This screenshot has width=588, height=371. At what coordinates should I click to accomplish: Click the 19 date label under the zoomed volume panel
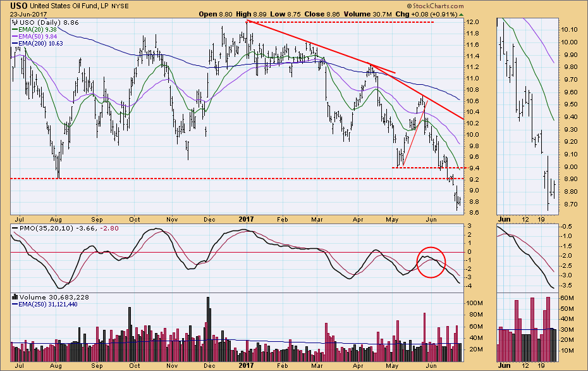tap(541, 365)
